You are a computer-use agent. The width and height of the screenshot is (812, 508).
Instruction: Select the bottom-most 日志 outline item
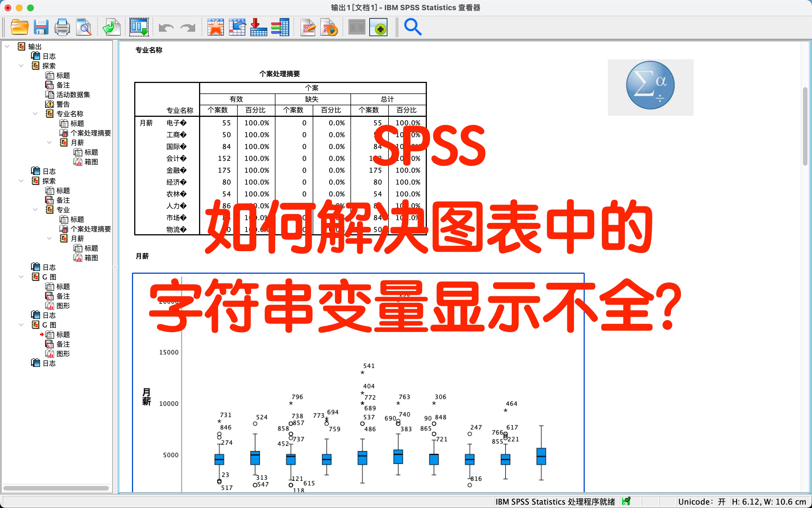tap(49, 363)
